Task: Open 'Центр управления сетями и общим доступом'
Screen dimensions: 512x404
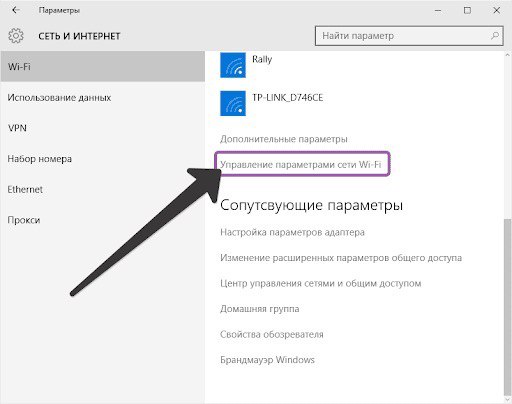Action: [321, 283]
